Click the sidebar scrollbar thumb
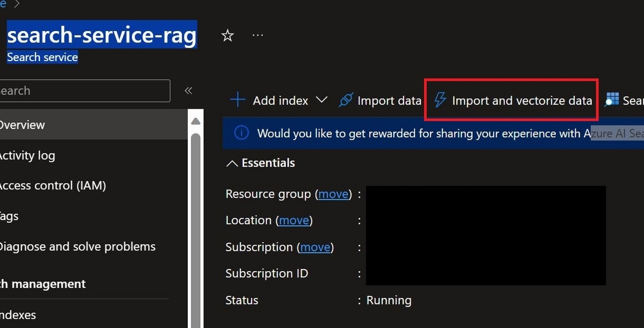The image size is (644, 328). click(195, 230)
